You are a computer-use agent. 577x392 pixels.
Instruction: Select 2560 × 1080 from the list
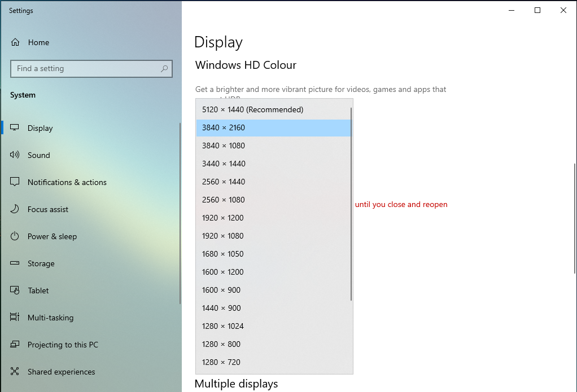pos(274,200)
